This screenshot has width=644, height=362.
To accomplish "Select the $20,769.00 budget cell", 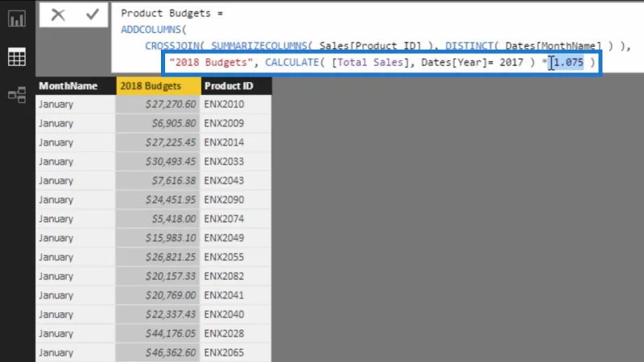I will (x=158, y=295).
